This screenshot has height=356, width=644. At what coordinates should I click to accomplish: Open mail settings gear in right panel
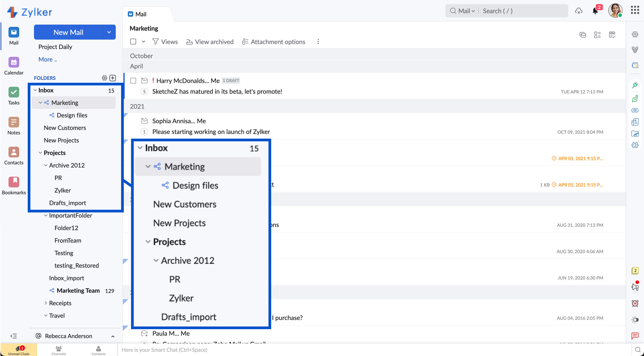(635, 34)
